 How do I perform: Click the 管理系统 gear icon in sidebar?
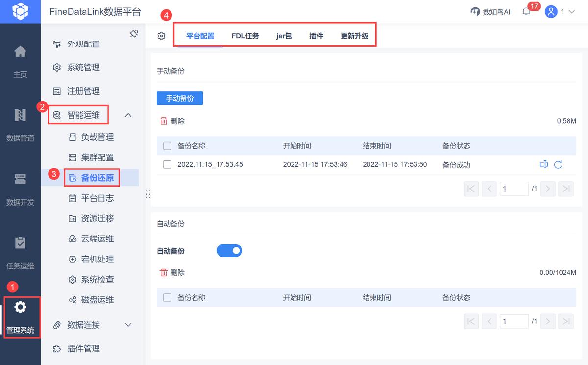(x=20, y=307)
